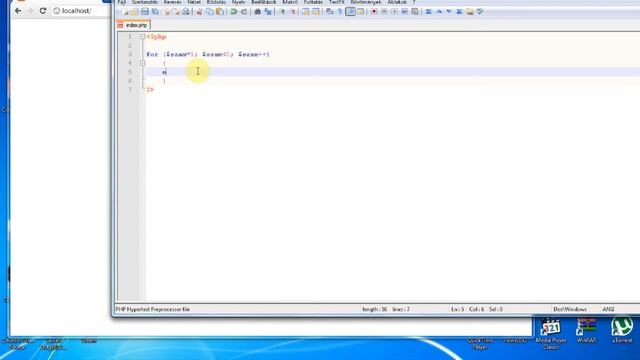Screen dimensions: 640x360
Task: Open the uTorrent desktop icon
Action: pyautogui.click(x=622, y=330)
